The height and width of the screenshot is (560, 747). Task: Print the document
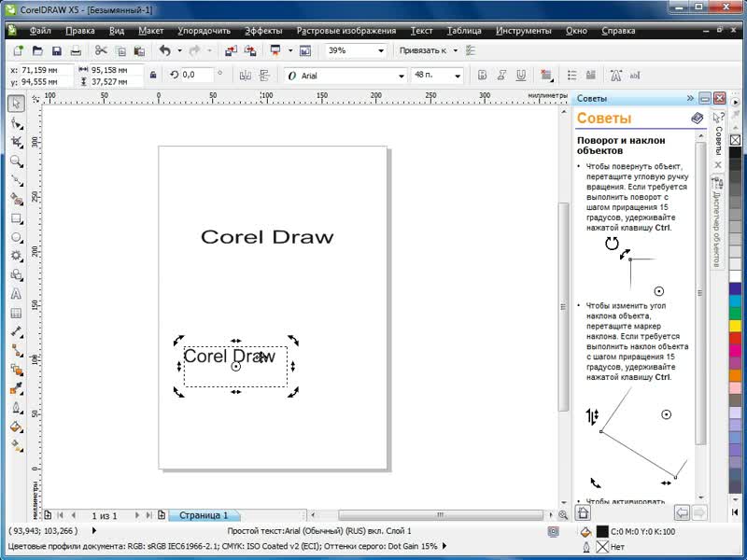[x=76, y=50]
